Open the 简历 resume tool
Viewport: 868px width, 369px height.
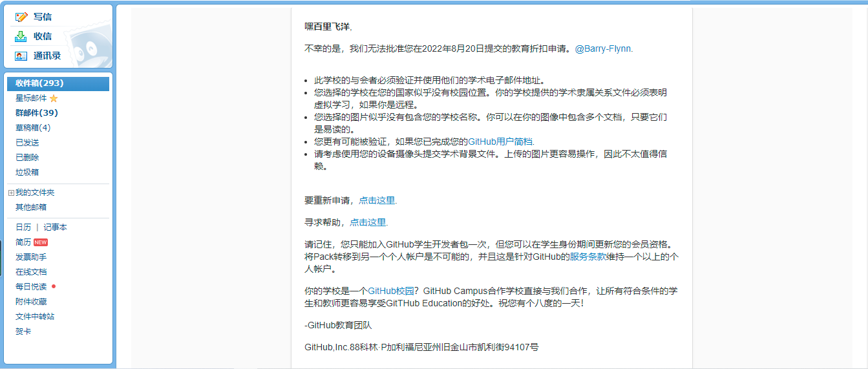click(x=23, y=242)
